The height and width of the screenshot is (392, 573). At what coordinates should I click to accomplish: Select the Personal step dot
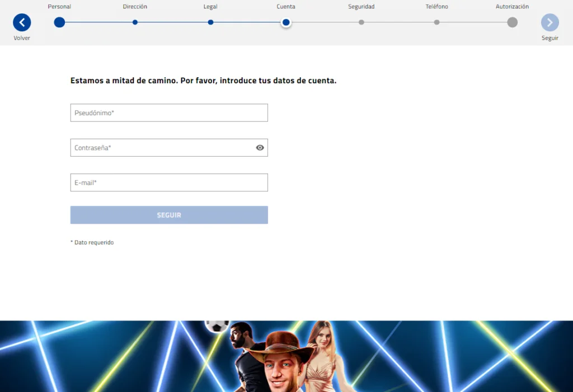59,22
